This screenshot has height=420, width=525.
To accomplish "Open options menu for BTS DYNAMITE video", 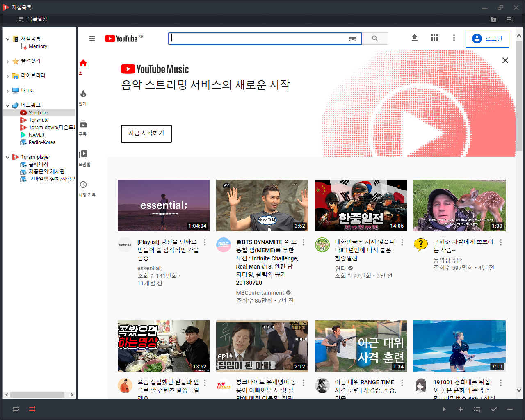I will coord(304,242).
